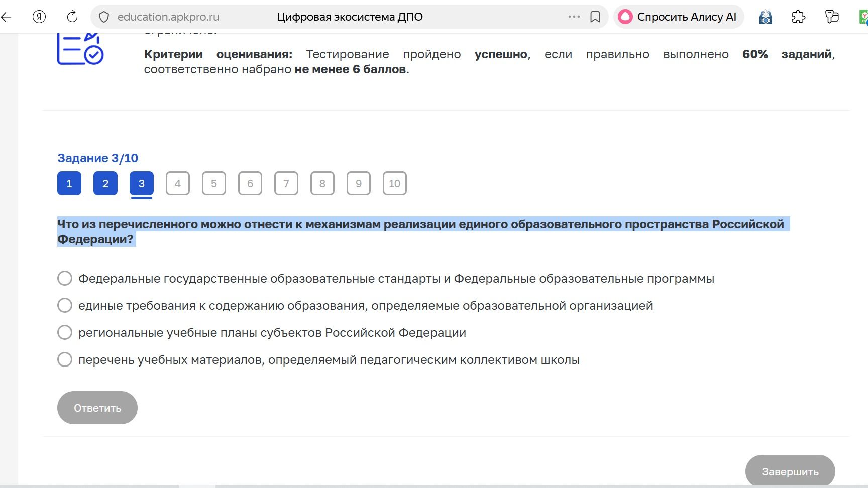Finish the test with Завершить button
This screenshot has width=868, height=488.
[x=790, y=471]
